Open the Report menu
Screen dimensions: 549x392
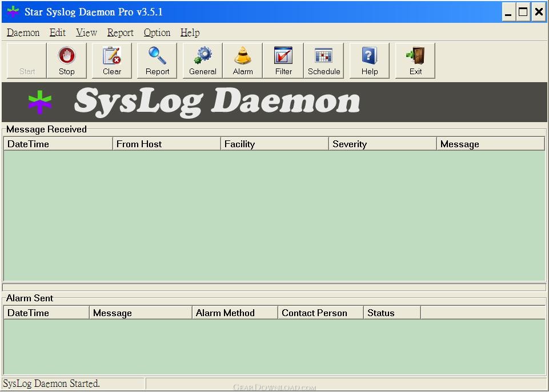coord(120,33)
